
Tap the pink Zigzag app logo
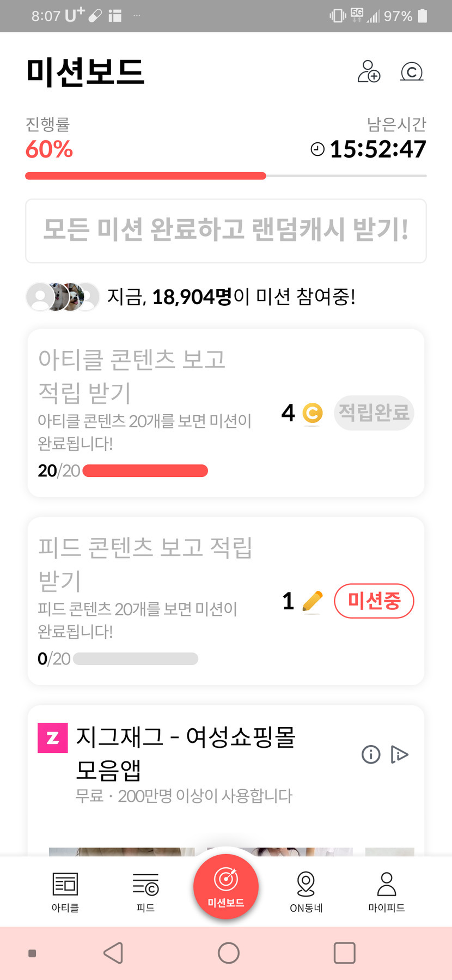[x=53, y=737]
